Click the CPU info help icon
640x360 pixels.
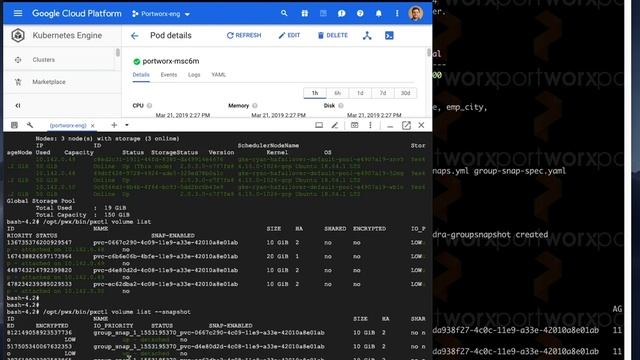149,106
